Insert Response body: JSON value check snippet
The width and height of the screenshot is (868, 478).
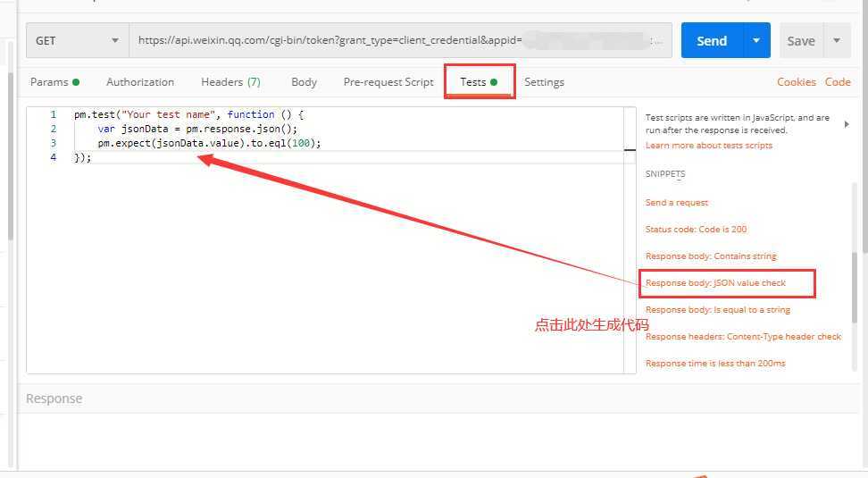point(715,283)
